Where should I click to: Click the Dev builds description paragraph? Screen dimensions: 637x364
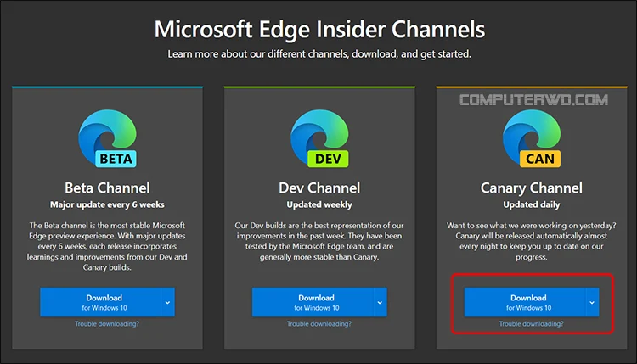[x=319, y=241]
